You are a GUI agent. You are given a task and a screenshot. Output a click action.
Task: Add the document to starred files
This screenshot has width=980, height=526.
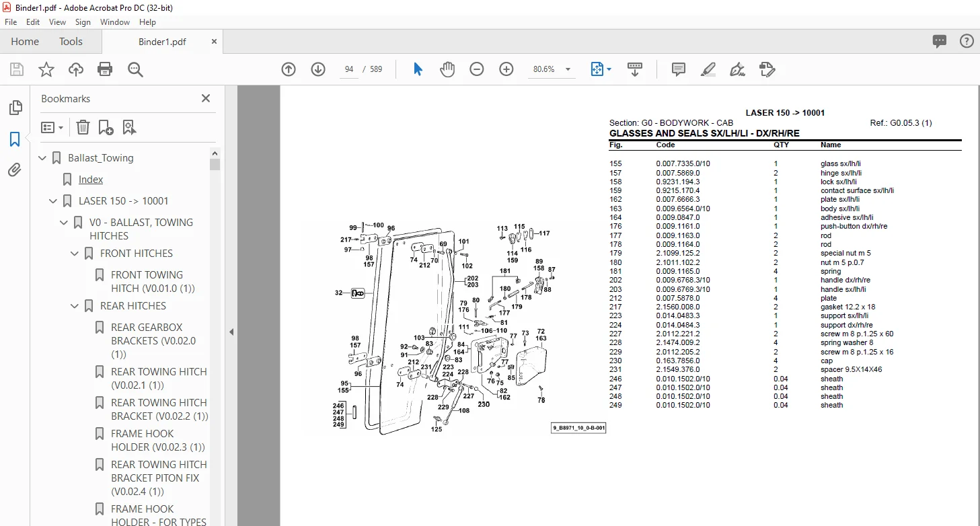[x=46, y=69]
